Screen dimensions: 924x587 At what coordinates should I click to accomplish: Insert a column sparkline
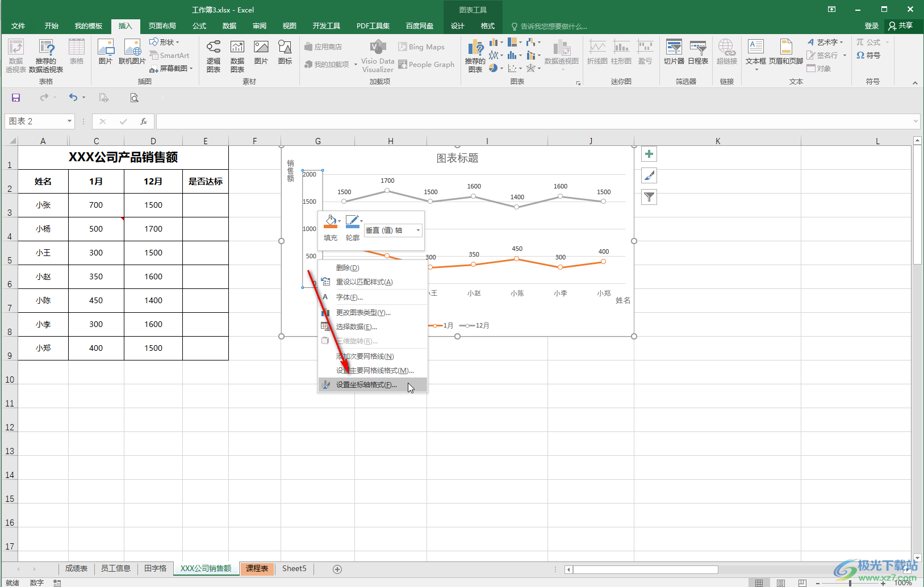click(621, 52)
